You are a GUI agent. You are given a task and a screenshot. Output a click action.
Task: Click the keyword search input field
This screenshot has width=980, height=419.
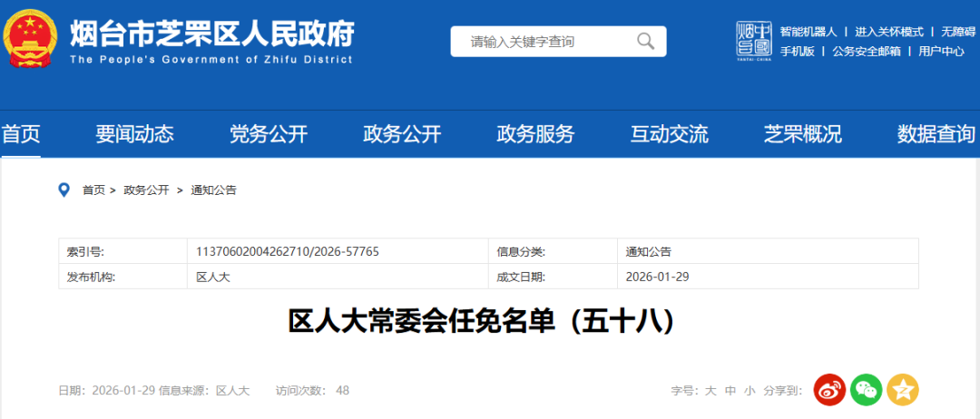point(544,41)
